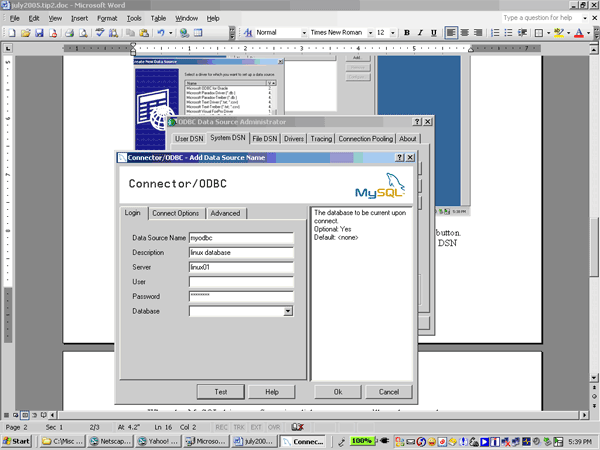The height and width of the screenshot is (450, 600).
Task: Expand the border style dropdown arrow
Action: 548,33
